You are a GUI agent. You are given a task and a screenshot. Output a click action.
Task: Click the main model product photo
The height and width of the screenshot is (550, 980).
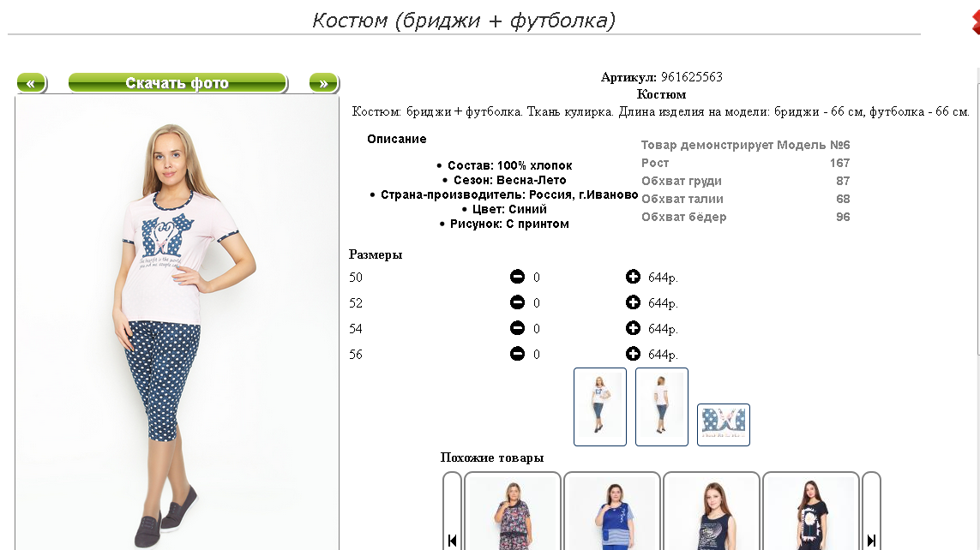point(177,323)
